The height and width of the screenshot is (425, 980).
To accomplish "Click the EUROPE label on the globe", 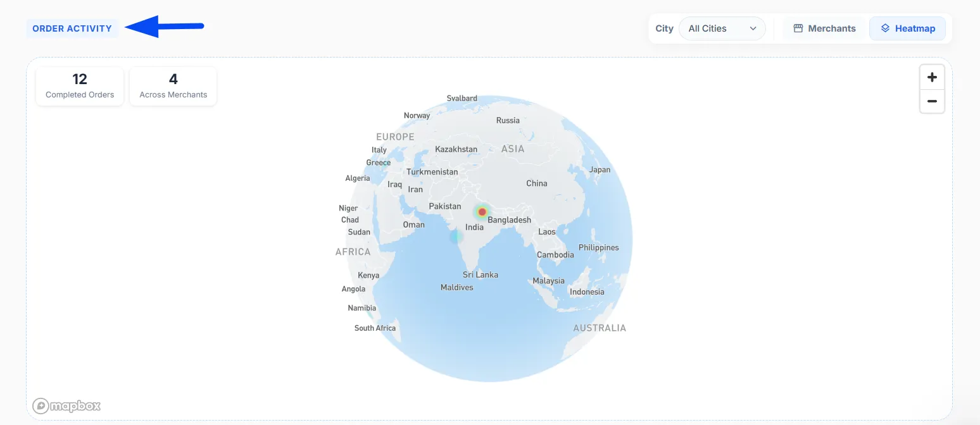I will [395, 137].
